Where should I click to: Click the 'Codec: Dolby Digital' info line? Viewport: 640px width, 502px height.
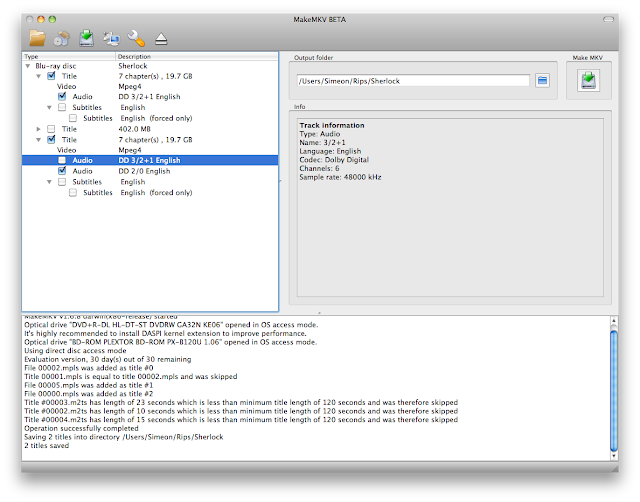click(334, 160)
